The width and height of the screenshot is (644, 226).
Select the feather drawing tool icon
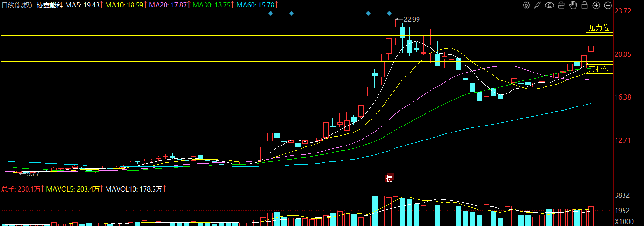(x=538, y=5)
